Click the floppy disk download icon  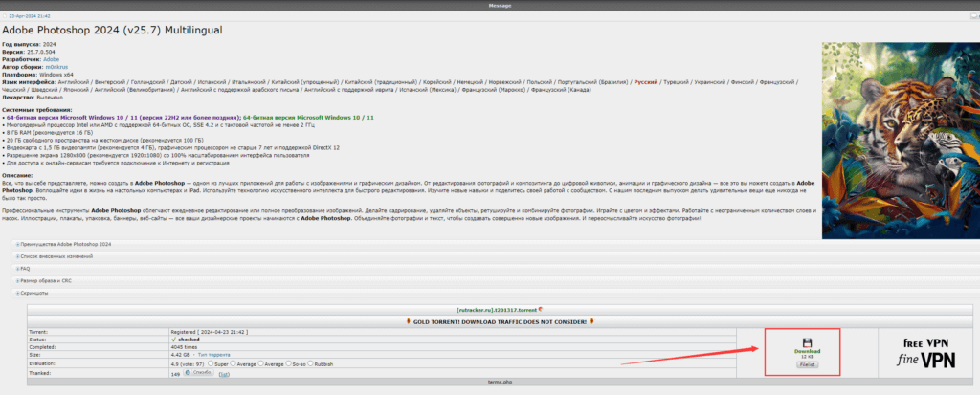[807, 341]
